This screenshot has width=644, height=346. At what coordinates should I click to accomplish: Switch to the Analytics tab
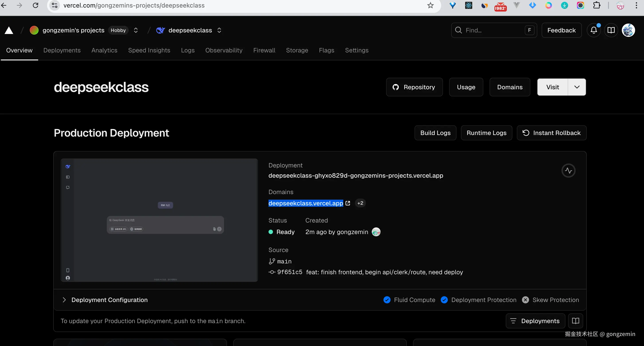coord(104,50)
